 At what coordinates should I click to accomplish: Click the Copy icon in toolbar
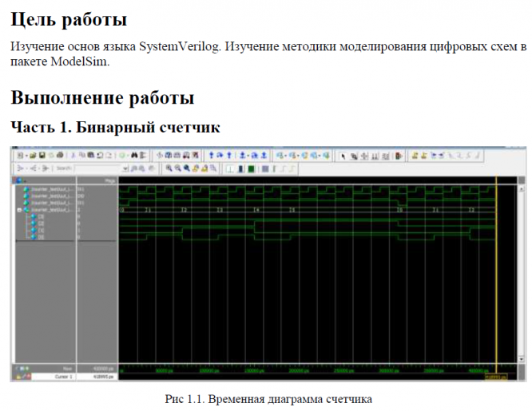point(82,156)
